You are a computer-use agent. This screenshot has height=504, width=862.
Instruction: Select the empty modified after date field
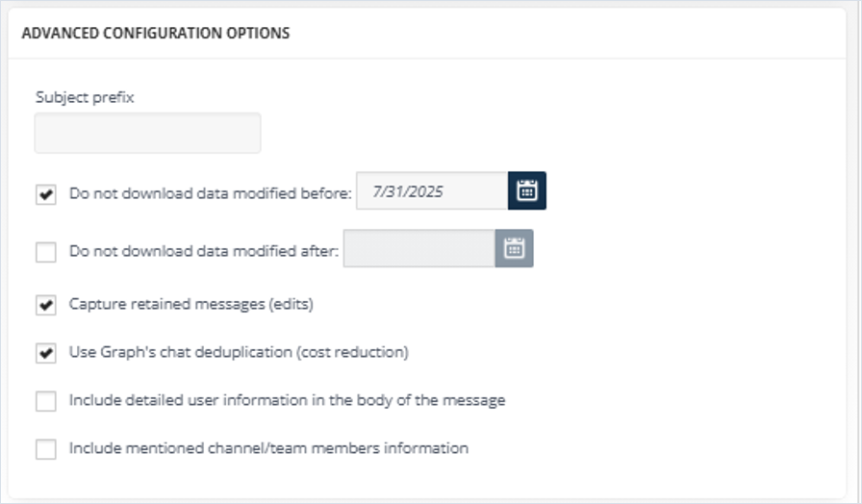(x=419, y=248)
